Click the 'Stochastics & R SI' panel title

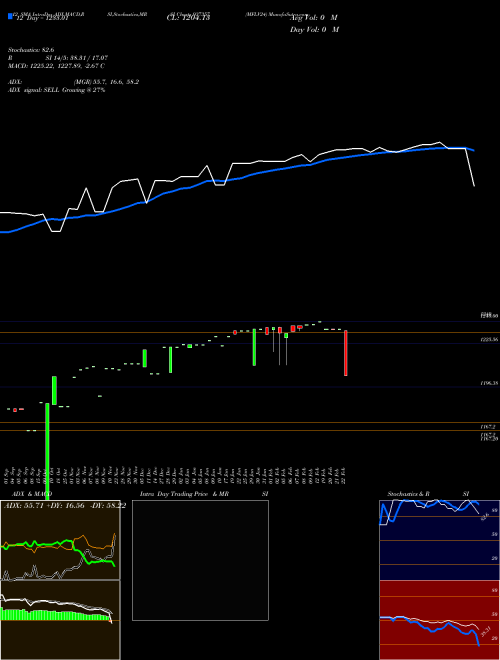428,494
